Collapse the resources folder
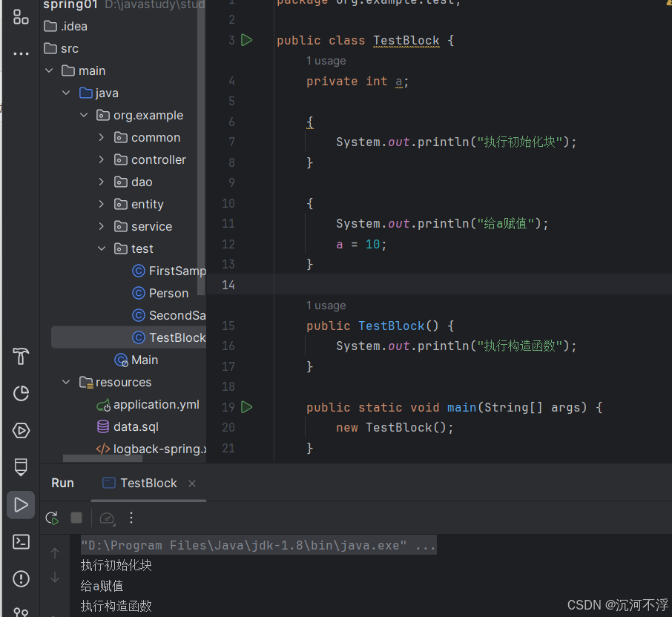Viewport: 672px width, 617px height. click(x=67, y=382)
